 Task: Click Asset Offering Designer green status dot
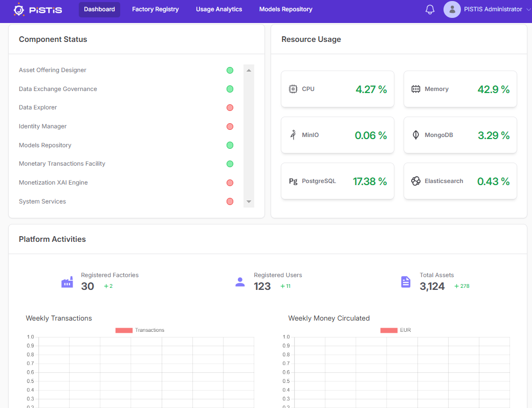click(230, 70)
